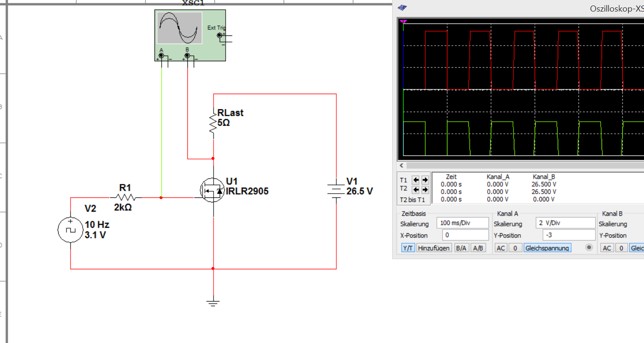Click the oscilloscope window title icon
This screenshot has width=644, height=343.
point(403,8)
